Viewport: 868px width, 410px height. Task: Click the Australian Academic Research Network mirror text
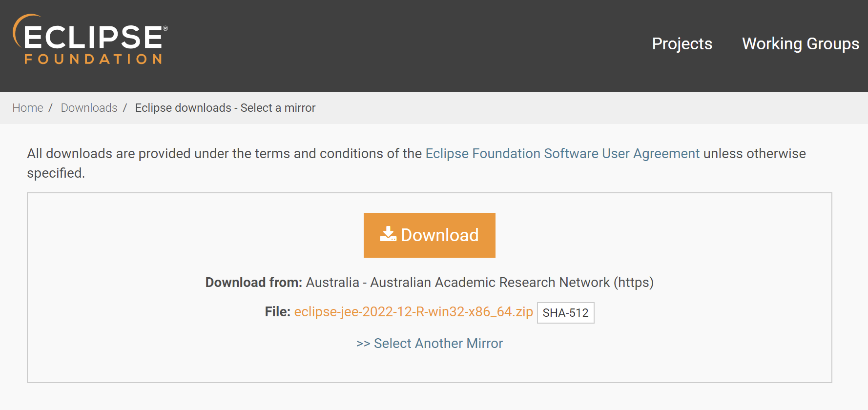(479, 283)
